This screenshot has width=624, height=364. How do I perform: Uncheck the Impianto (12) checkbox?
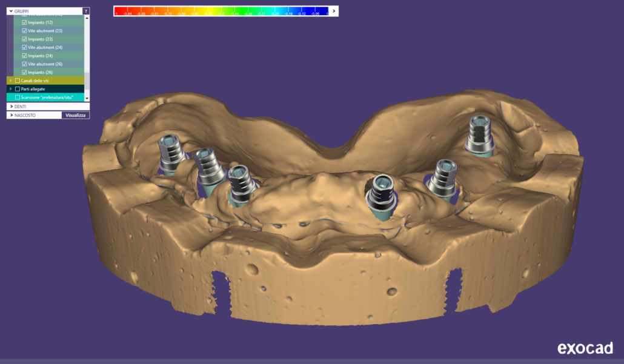(x=24, y=23)
